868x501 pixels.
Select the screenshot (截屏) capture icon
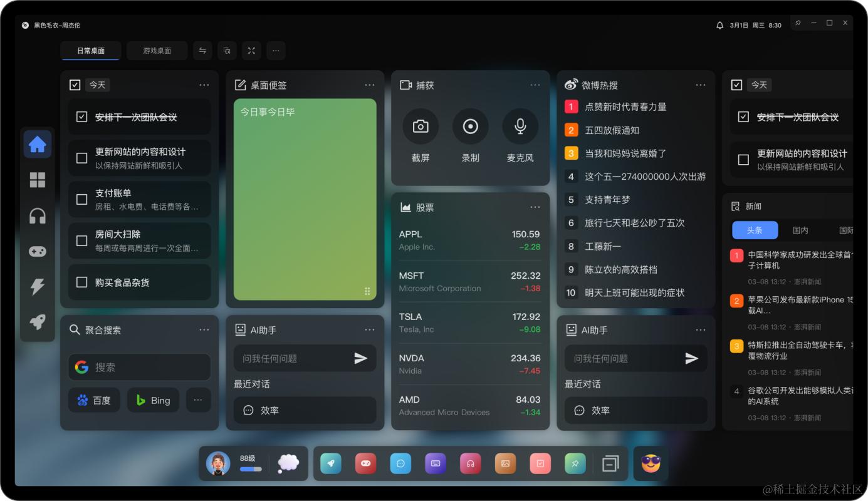(x=420, y=126)
